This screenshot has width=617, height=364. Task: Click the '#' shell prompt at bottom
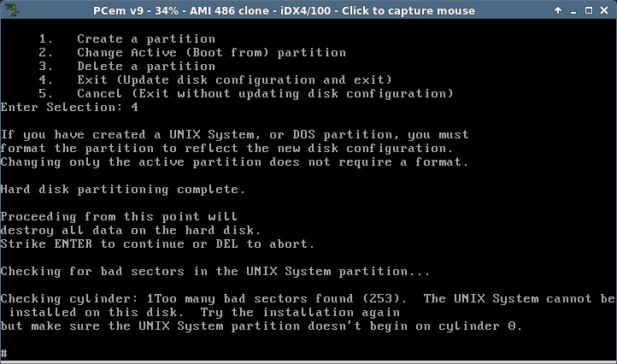click(3, 353)
